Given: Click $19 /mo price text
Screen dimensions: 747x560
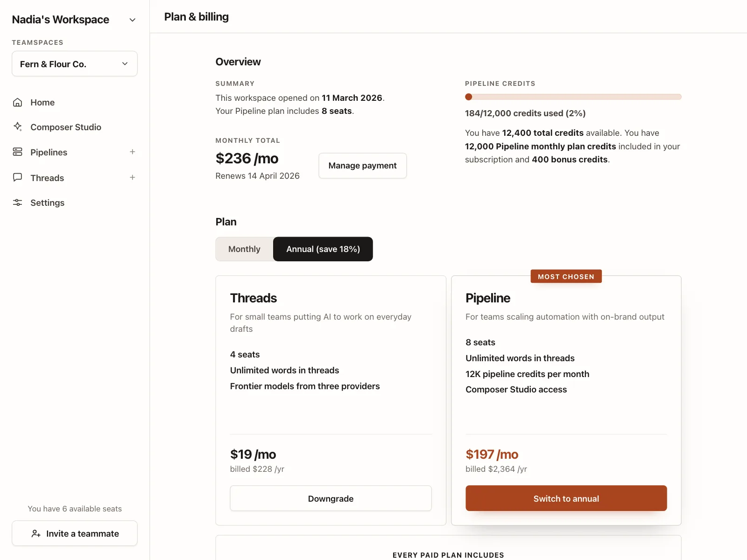Looking at the screenshot, I should pyautogui.click(x=253, y=454).
